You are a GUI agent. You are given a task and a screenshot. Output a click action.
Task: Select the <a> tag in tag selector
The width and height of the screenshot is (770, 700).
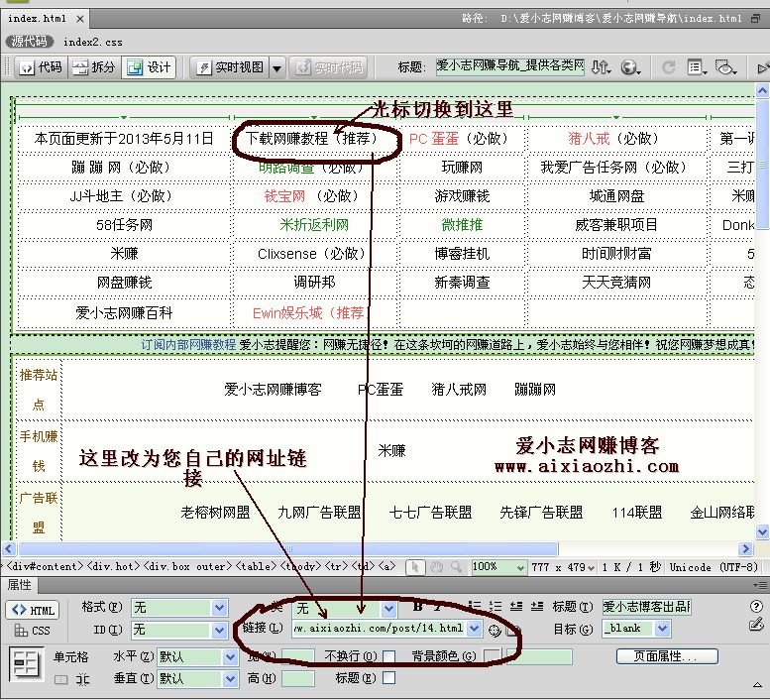pyautogui.click(x=386, y=566)
